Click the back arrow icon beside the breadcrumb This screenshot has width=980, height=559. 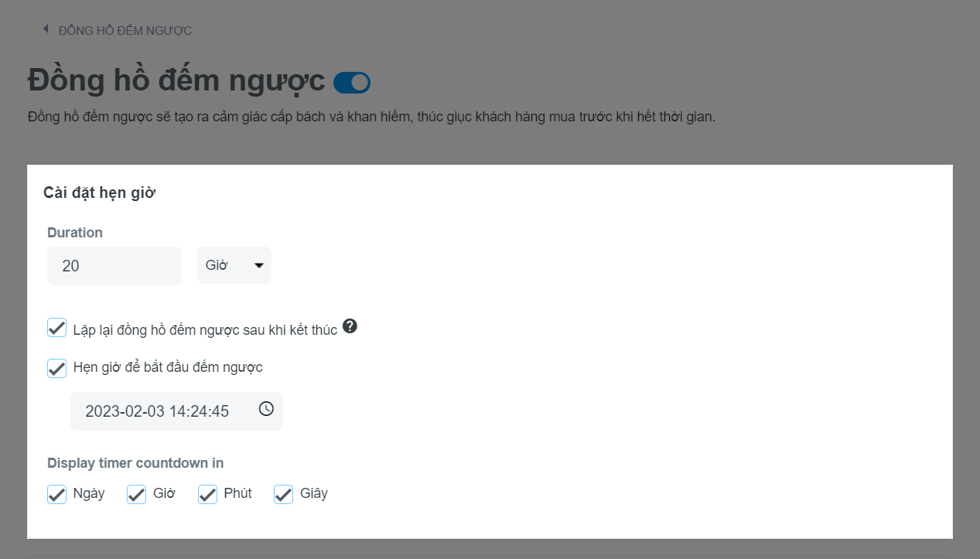click(46, 29)
